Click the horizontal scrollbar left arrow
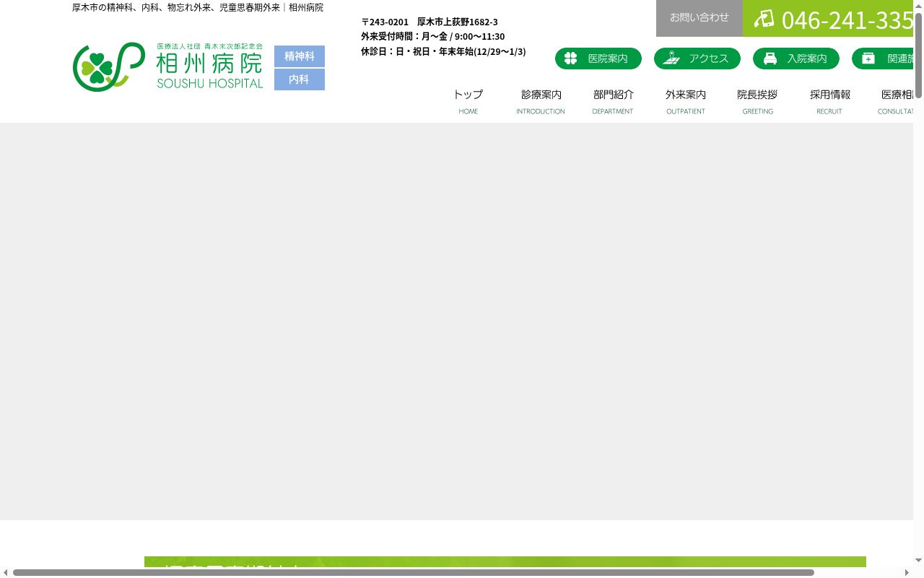924x578 pixels. pyautogui.click(x=5, y=573)
